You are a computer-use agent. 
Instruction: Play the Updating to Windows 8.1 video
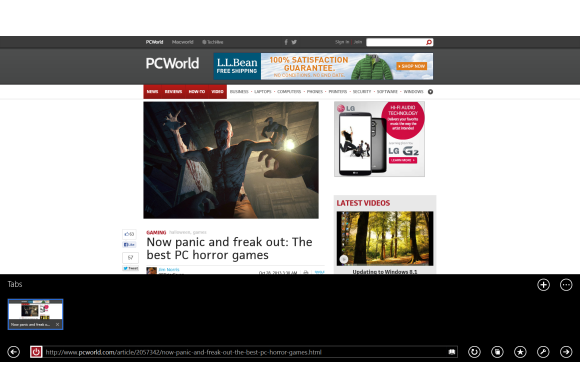[x=385, y=238]
